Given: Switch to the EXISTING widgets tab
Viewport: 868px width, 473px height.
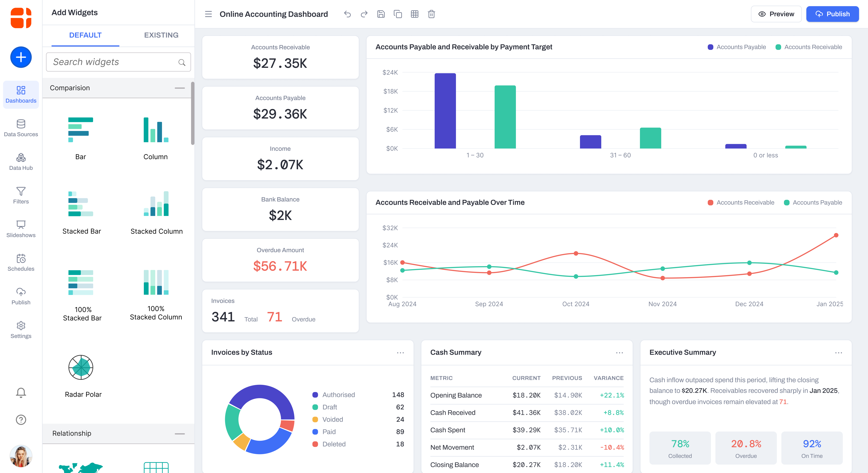Looking at the screenshot, I should [161, 35].
